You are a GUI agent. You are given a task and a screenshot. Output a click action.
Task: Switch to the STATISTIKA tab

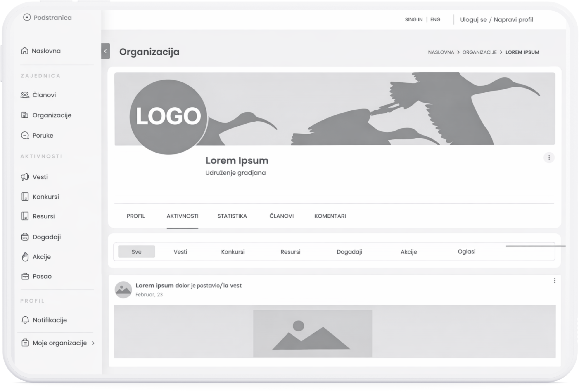point(232,216)
